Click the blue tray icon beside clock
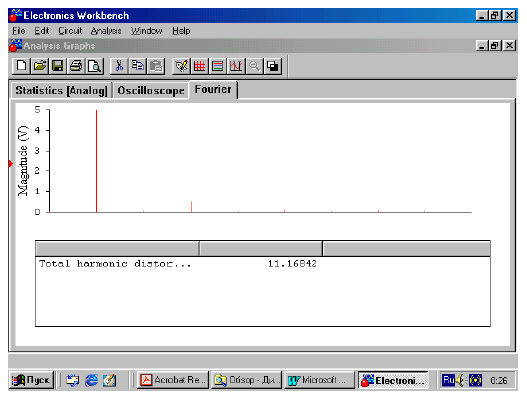The image size is (527, 393). 475,380
